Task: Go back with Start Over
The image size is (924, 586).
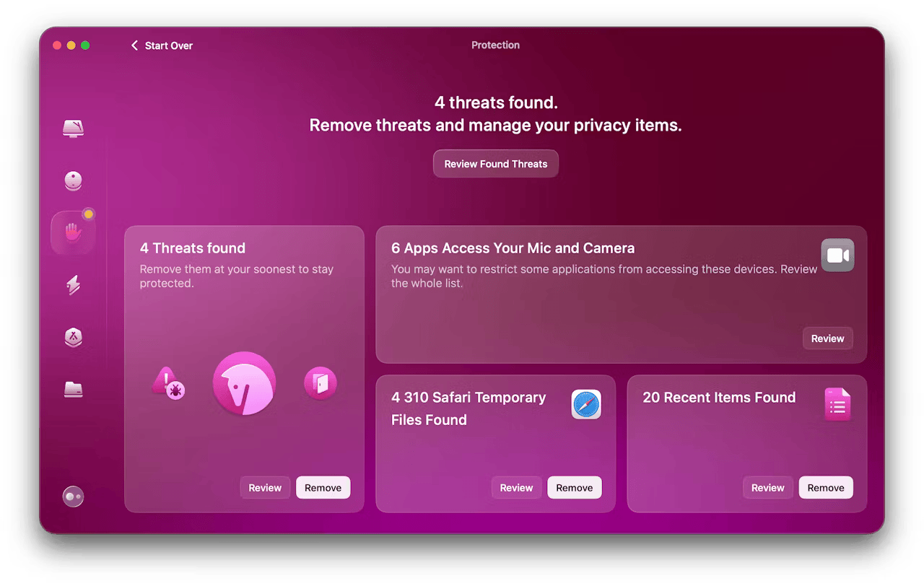Action: point(162,45)
